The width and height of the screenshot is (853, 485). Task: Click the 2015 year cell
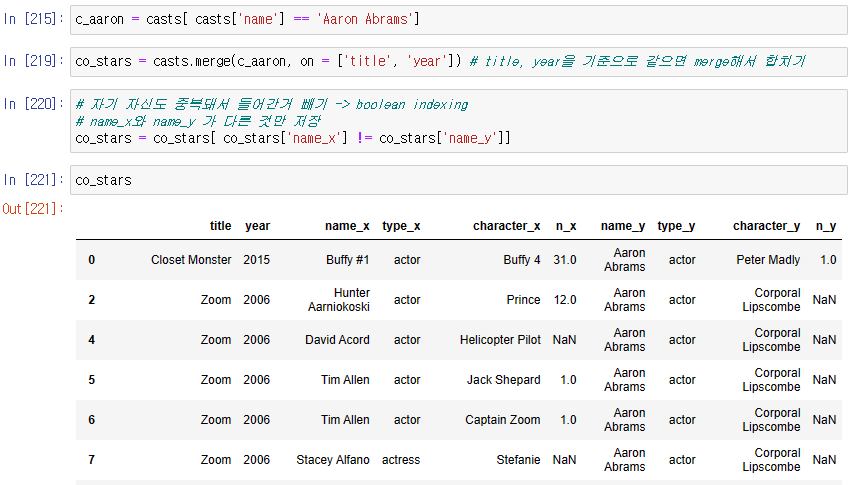(257, 260)
